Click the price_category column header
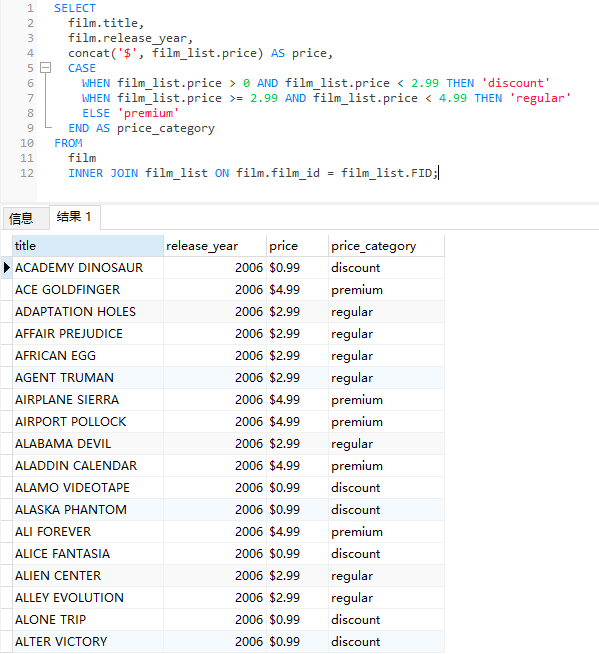This screenshot has height=654, width=599. point(386,246)
